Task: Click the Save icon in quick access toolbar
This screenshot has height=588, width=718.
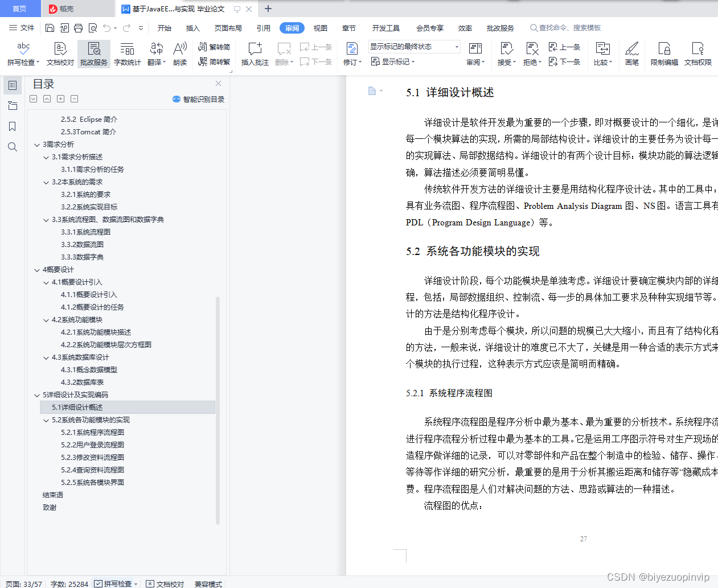Action: point(50,28)
